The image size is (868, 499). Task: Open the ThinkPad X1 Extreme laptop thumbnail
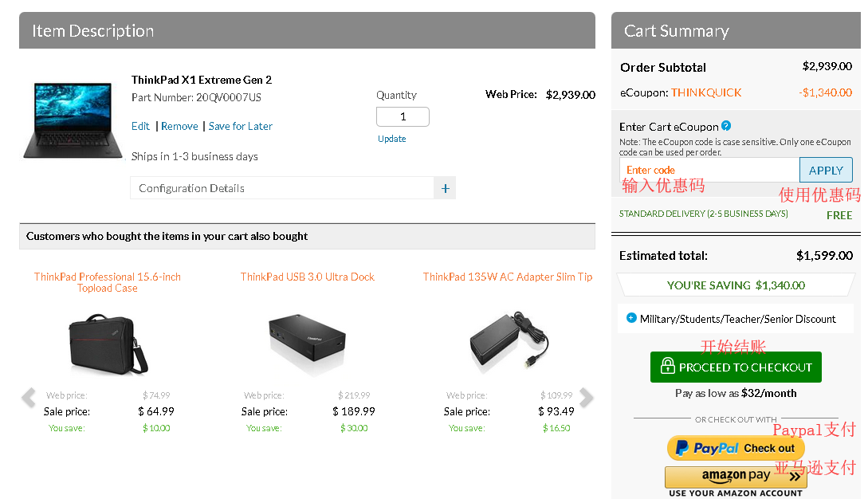(x=67, y=118)
